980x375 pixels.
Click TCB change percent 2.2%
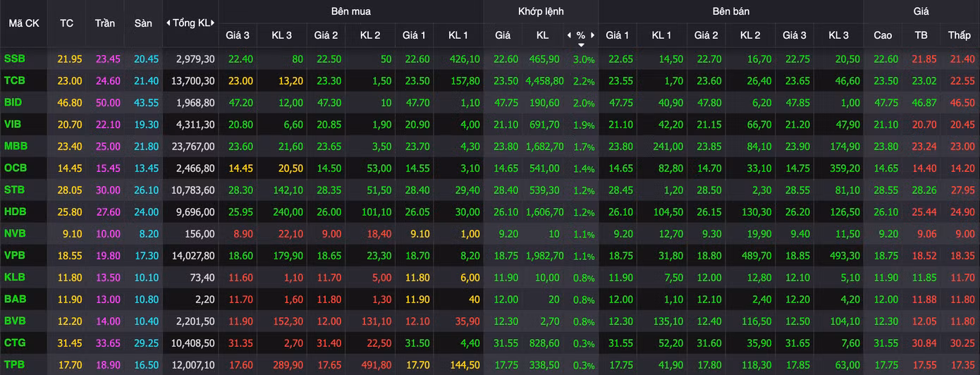coord(584,81)
